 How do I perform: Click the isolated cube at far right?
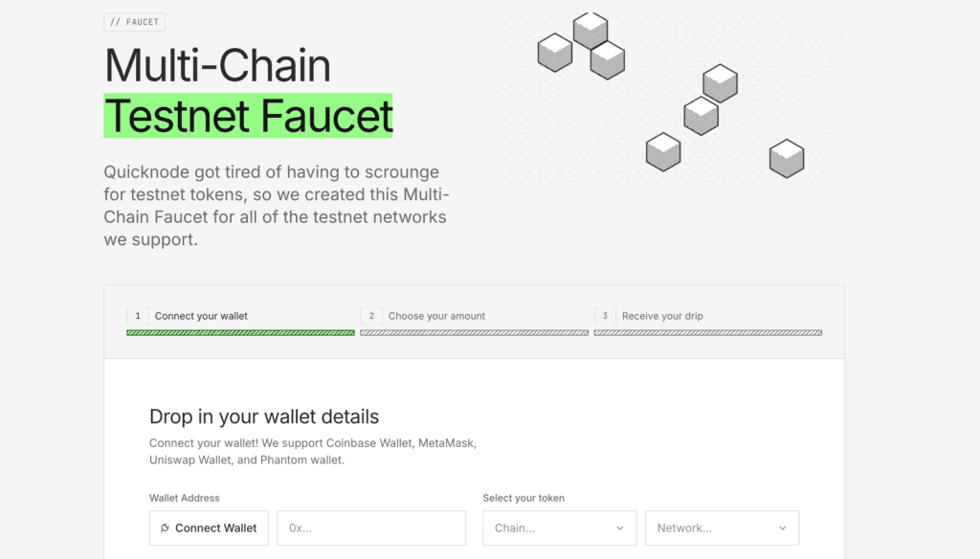(787, 158)
